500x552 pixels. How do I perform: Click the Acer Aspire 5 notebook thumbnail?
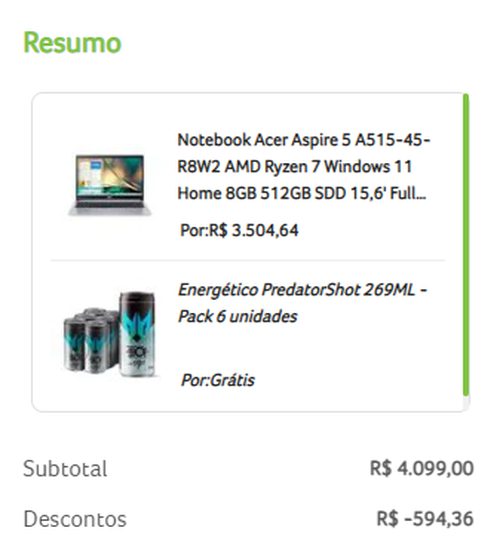tap(110, 184)
